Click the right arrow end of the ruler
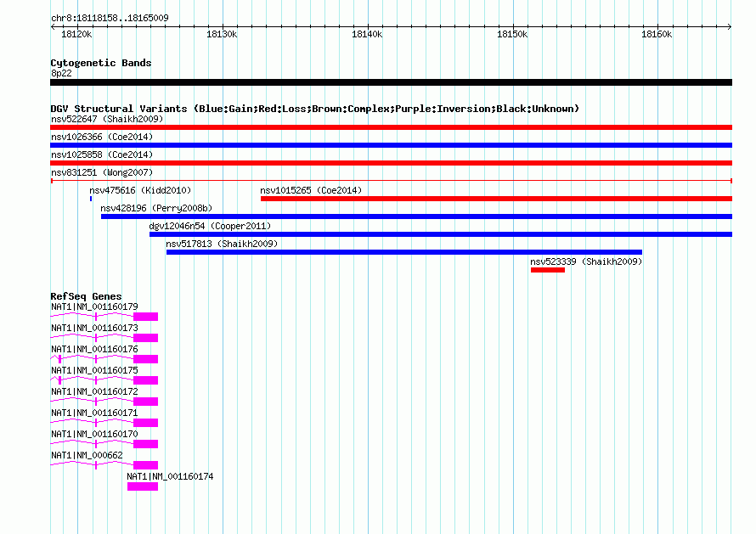Screen dimensions: 756x534 point(730,26)
